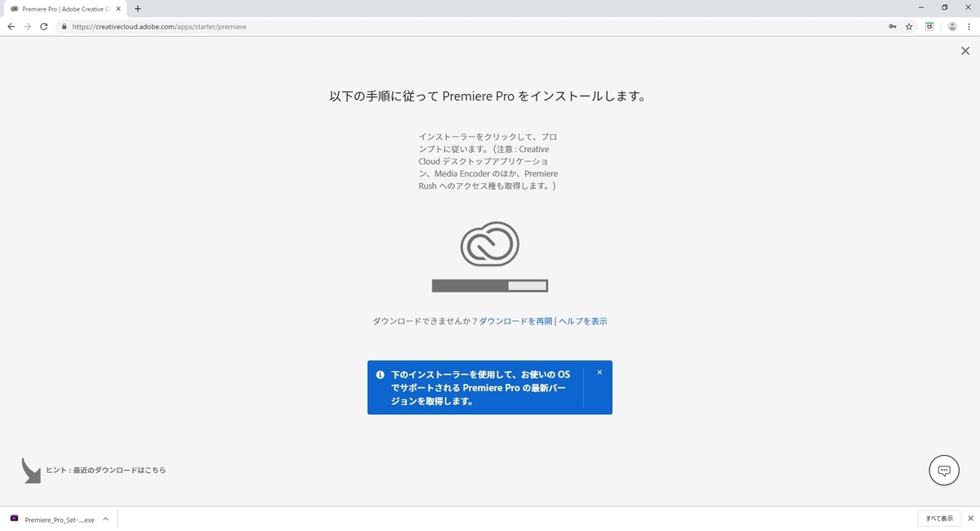
Task: Expand the download item options chevron
Action: (x=105, y=519)
